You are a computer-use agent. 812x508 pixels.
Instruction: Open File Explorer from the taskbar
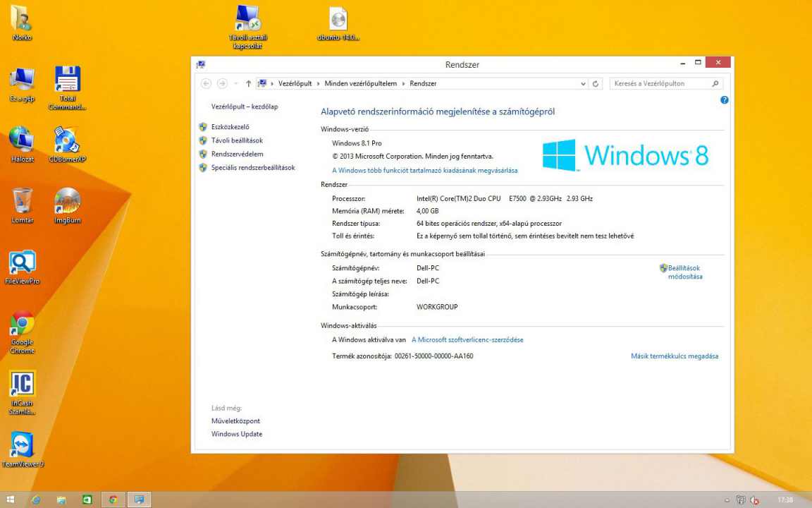point(61,500)
